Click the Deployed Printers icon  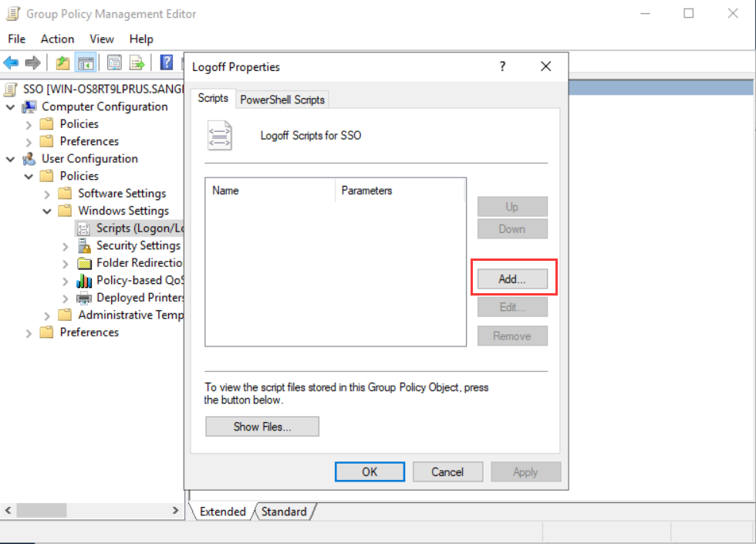84,298
